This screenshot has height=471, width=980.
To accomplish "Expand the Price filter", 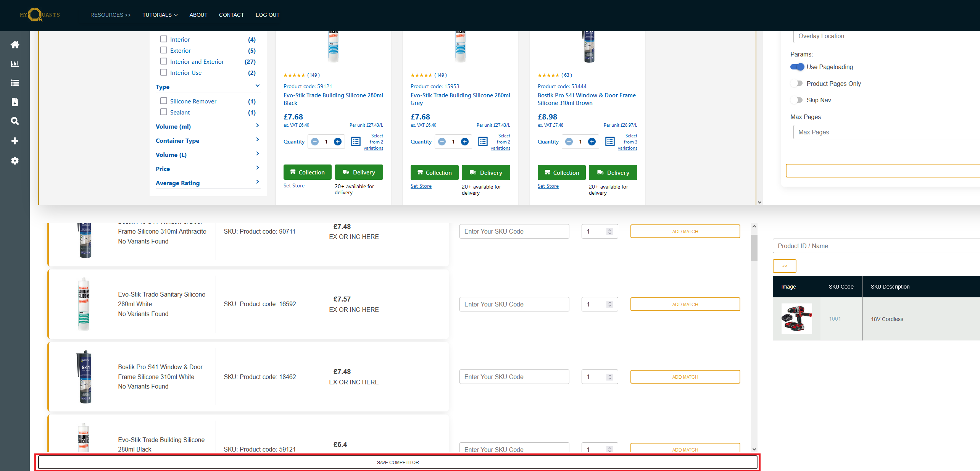I will pos(258,168).
